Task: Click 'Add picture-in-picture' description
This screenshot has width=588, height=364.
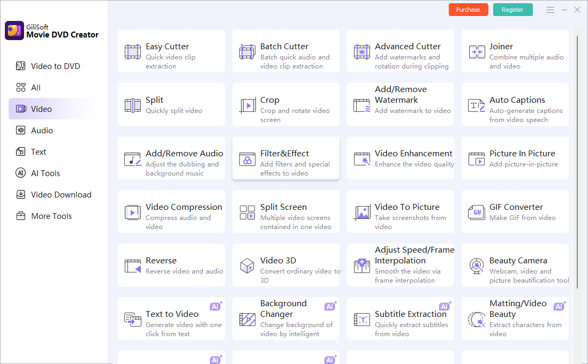Action: coord(524,164)
